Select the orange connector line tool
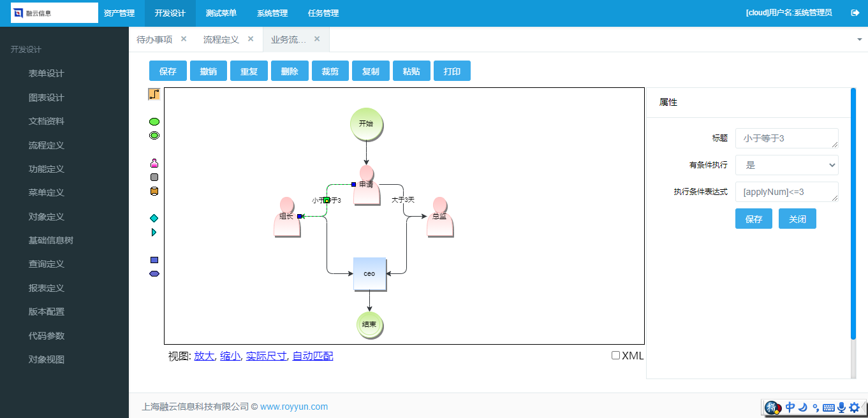868x418 pixels. (x=154, y=94)
